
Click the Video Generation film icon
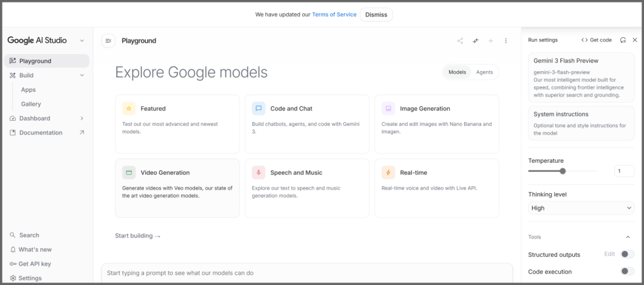pos(128,172)
